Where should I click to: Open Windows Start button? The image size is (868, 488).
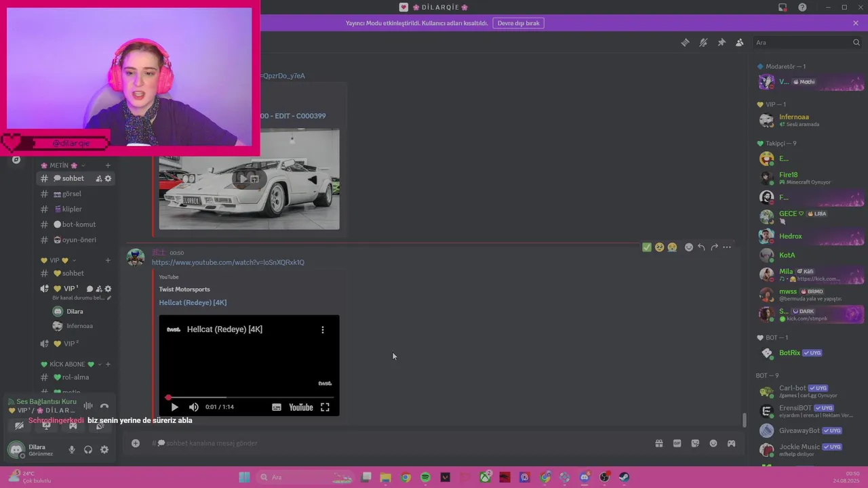pos(244,477)
